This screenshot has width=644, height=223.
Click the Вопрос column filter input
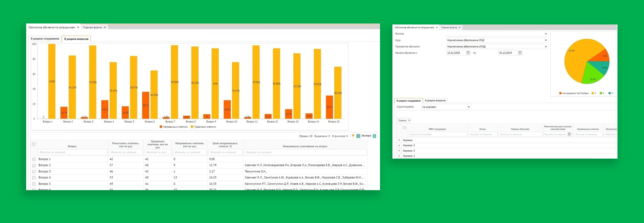(72, 152)
